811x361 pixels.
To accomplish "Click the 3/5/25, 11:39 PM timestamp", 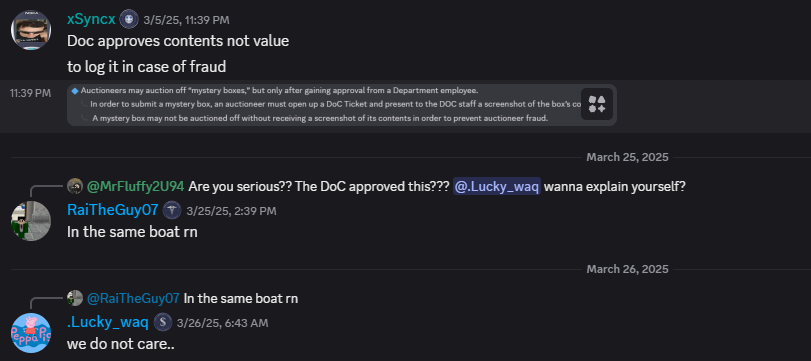I will 186,20.
